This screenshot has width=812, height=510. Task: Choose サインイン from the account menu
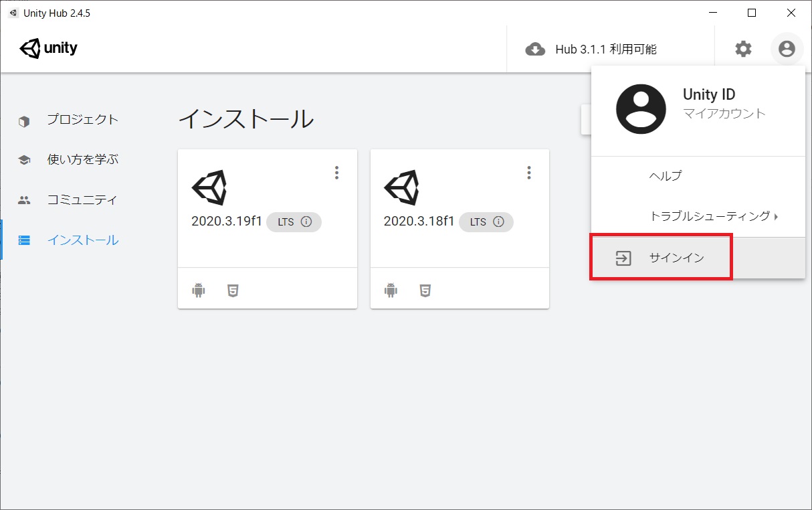pyautogui.click(x=698, y=258)
